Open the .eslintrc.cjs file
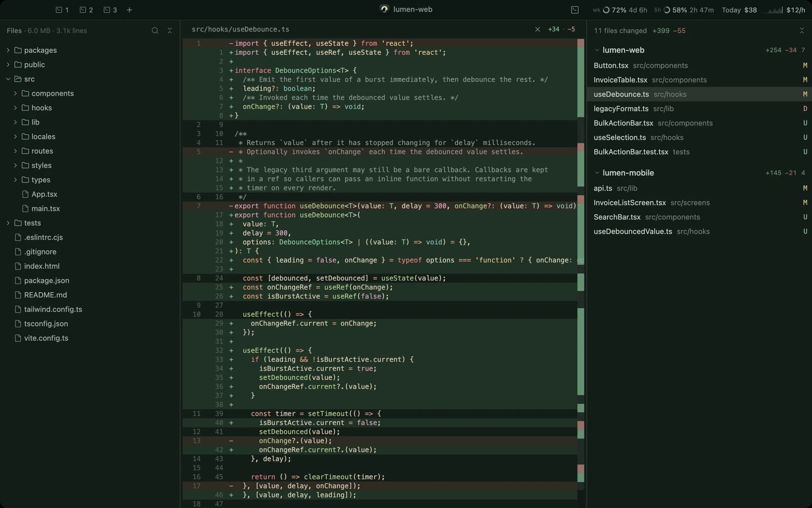Screen dimensions: 812x508 [90, 237]
